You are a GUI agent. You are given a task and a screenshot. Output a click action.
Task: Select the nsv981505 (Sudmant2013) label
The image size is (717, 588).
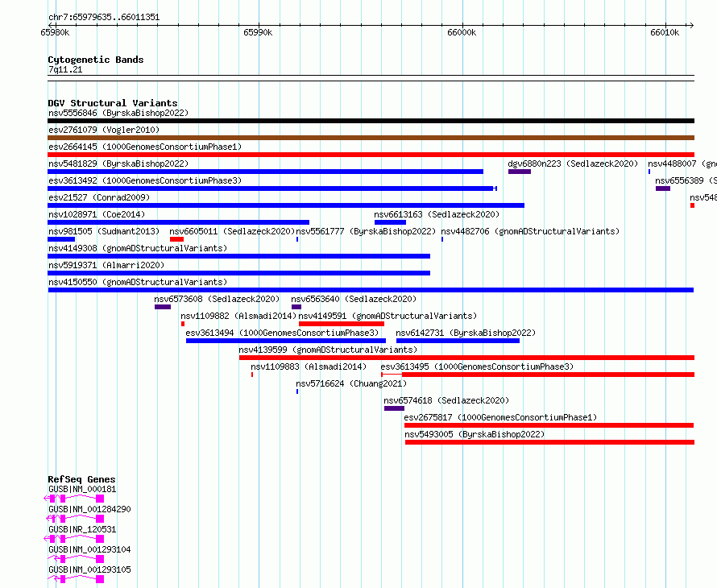pos(104,231)
